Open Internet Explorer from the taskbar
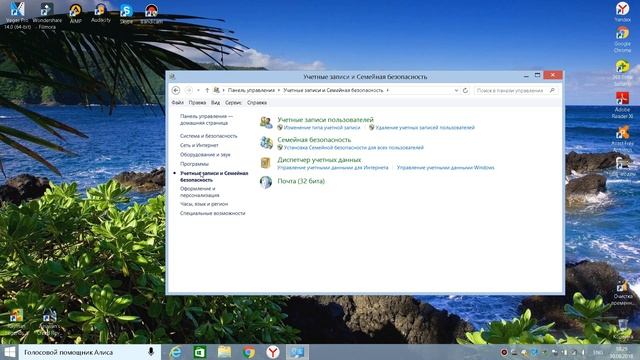 [176, 352]
